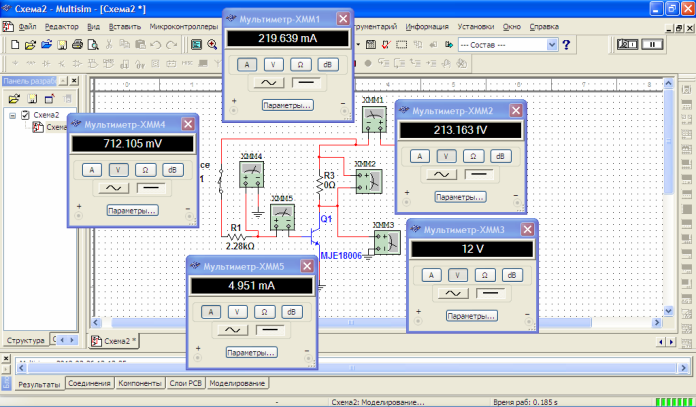Switch to the Слои PCB tab

186,383
